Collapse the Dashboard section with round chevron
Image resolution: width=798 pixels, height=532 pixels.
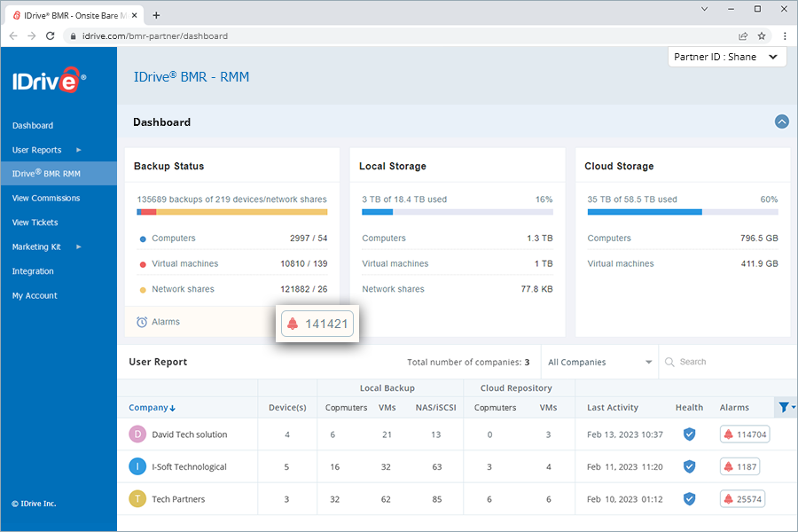click(782, 121)
